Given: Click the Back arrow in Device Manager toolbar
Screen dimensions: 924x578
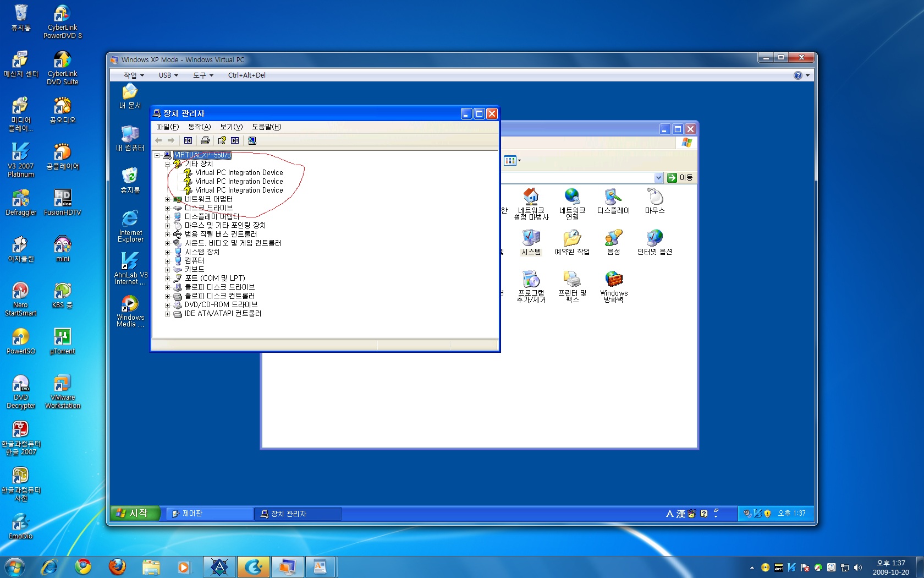Looking at the screenshot, I should coord(158,140).
